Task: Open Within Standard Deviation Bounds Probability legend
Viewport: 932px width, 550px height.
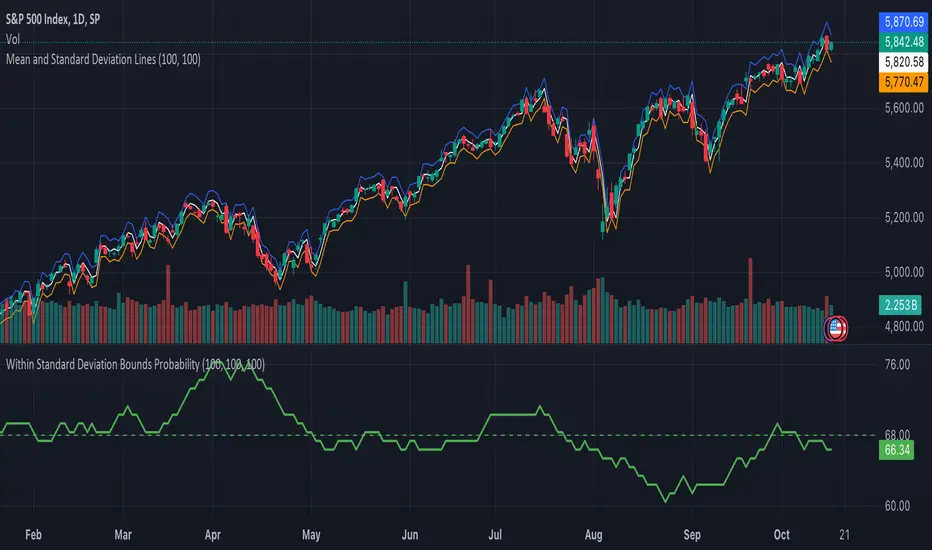Action: [135, 364]
